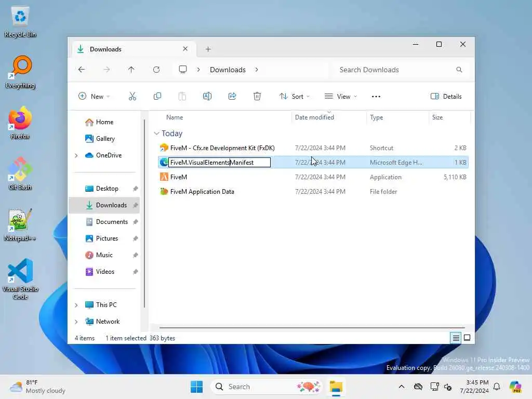The image size is (532, 399).
Task: Open the weather widget showing 81°F
Action: [37, 387]
